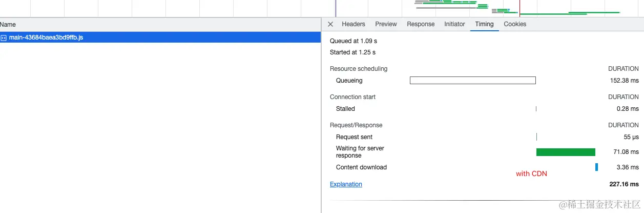Click the 'Started at 1.25 s' text
Screen dimensions: 644x213
coord(352,52)
